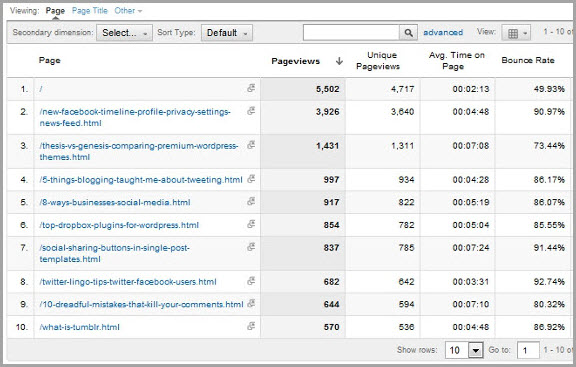
Task: Sort by the Pageviews column header
Action: click(296, 61)
